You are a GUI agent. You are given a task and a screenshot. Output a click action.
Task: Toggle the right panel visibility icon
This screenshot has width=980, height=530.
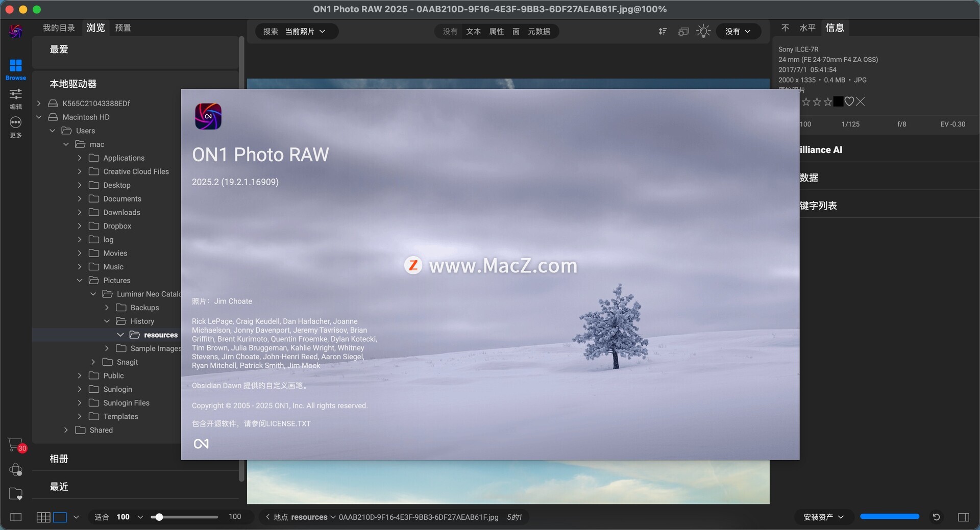pos(964,517)
